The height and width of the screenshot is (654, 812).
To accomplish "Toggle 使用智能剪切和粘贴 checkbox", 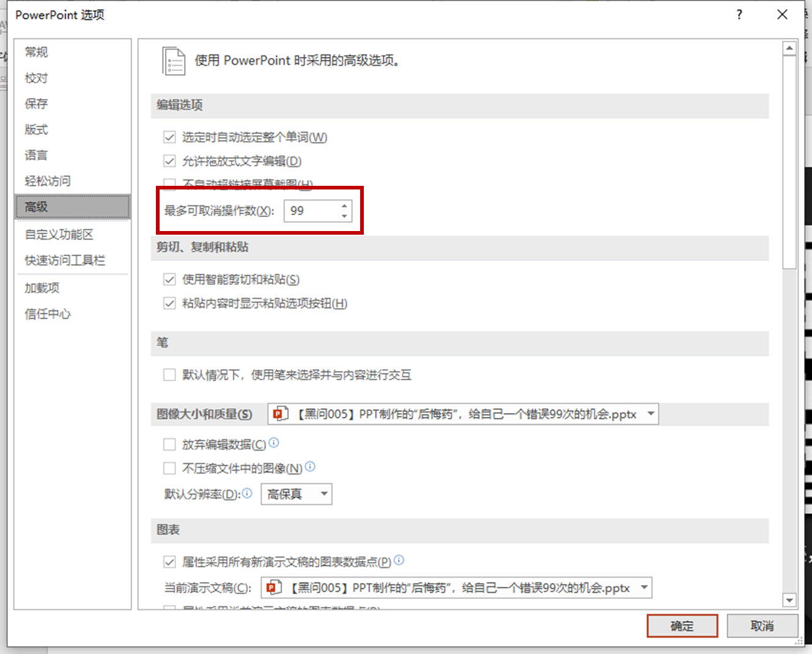I will click(x=169, y=279).
